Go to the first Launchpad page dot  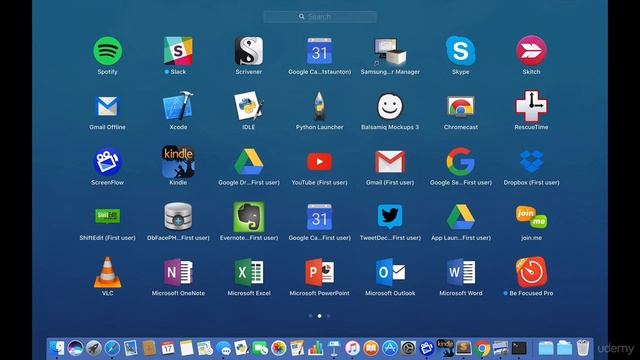coord(311,316)
